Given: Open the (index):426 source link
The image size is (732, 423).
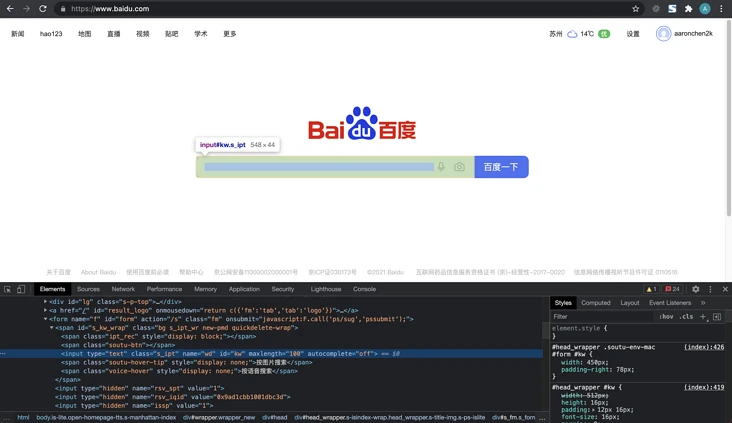Looking at the screenshot, I should 704,347.
